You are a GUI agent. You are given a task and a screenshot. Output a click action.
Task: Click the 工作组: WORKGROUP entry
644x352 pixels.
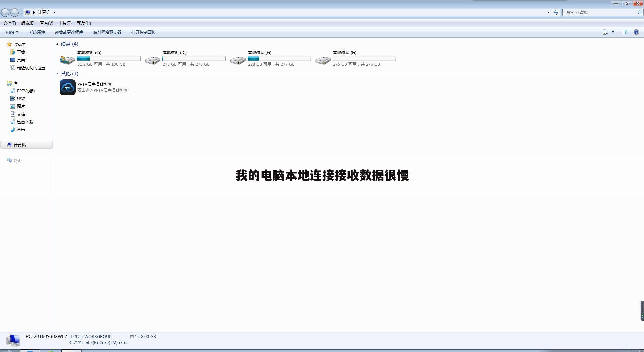[x=90, y=336]
